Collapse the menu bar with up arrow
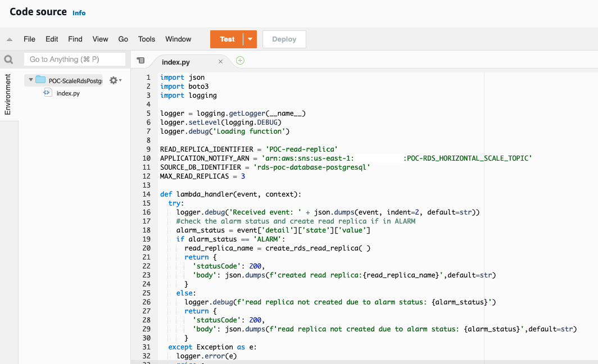The height and width of the screenshot is (364, 598). 10,39
